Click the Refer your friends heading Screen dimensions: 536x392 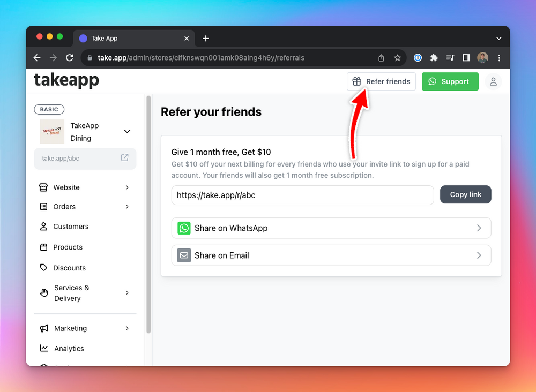pyautogui.click(x=211, y=112)
